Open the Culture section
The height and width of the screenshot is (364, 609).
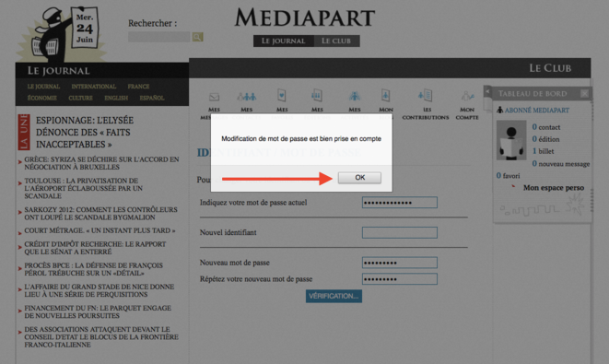[80, 98]
